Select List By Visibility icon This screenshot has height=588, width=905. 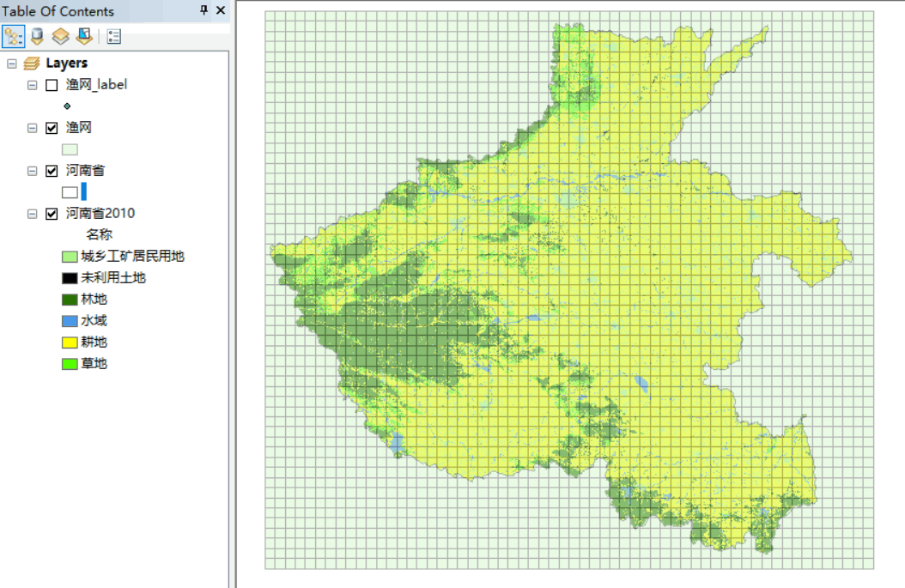coord(61,37)
